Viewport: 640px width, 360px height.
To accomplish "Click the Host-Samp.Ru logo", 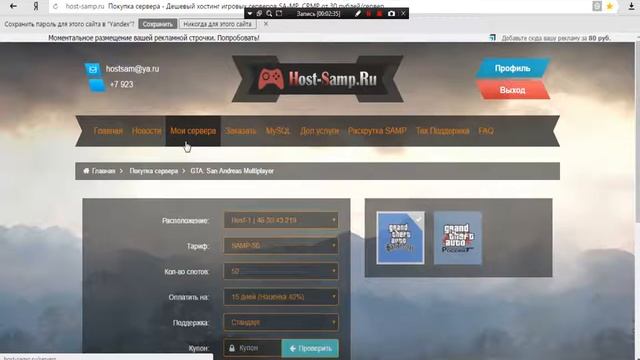I will tap(318, 79).
